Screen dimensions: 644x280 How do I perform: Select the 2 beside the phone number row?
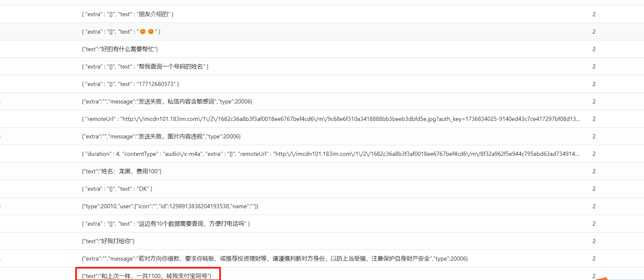pos(594,84)
